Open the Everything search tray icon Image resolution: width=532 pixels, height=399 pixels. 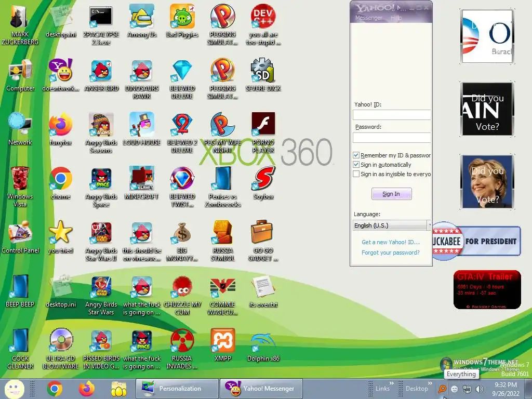pos(442,389)
